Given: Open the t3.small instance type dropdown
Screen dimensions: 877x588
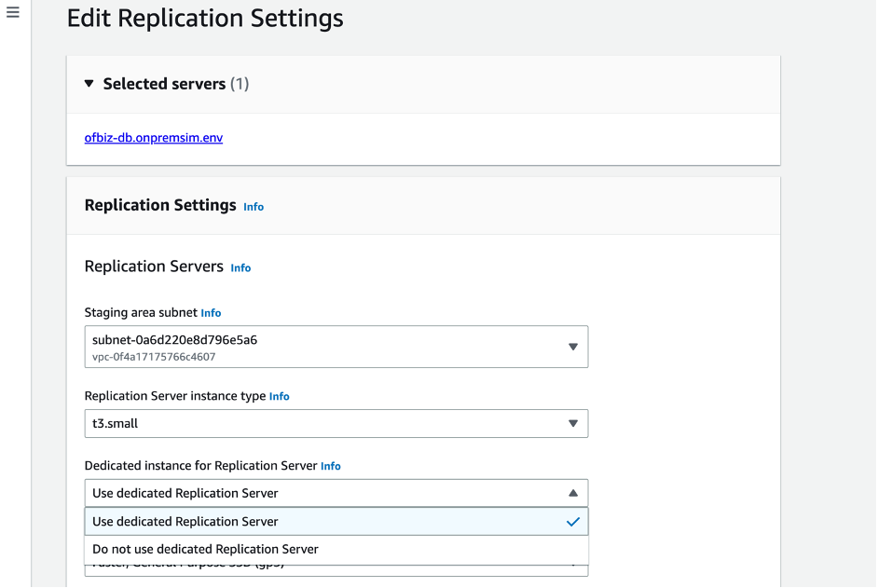Looking at the screenshot, I should click(326, 423).
